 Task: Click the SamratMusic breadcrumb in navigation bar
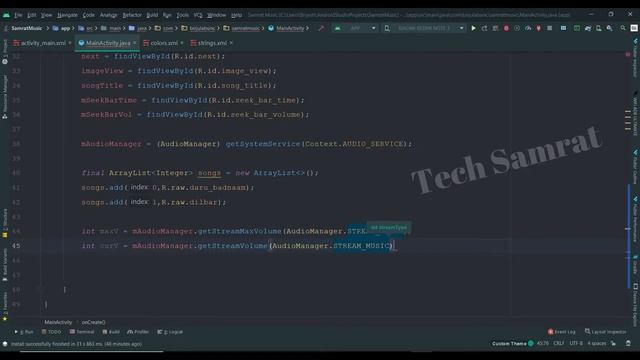[x=27, y=28]
